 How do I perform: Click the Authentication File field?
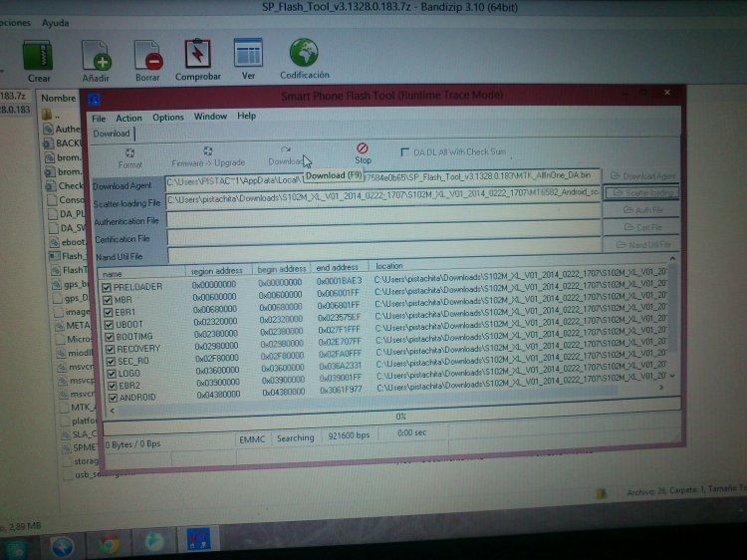383,216
